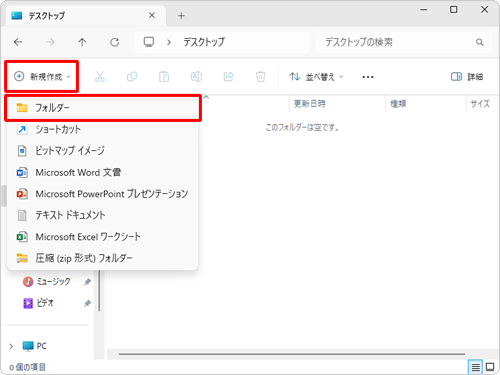Open the 並べ替え sort dropdown
The image size is (500, 375).
(x=316, y=77)
